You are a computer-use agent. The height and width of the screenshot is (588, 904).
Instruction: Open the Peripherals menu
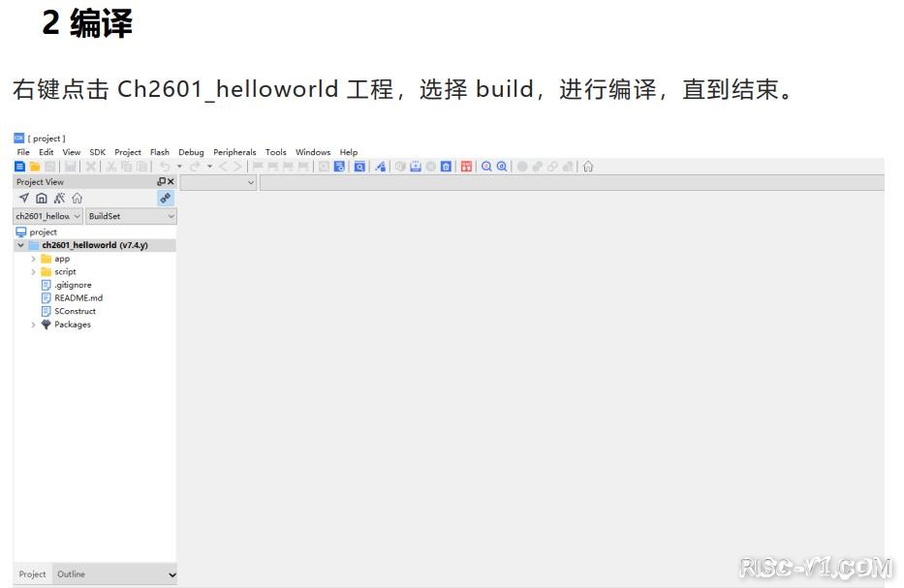point(234,152)
